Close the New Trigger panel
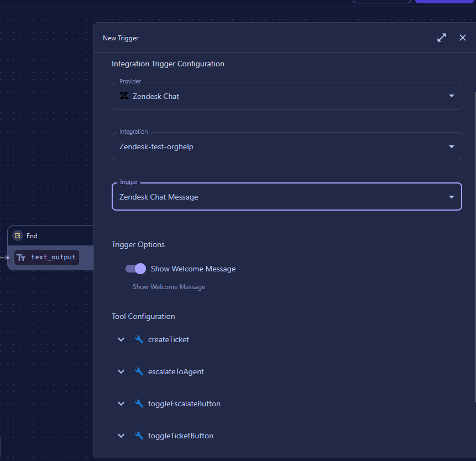This screenshot has width=476, height=461. coord(463,38)
